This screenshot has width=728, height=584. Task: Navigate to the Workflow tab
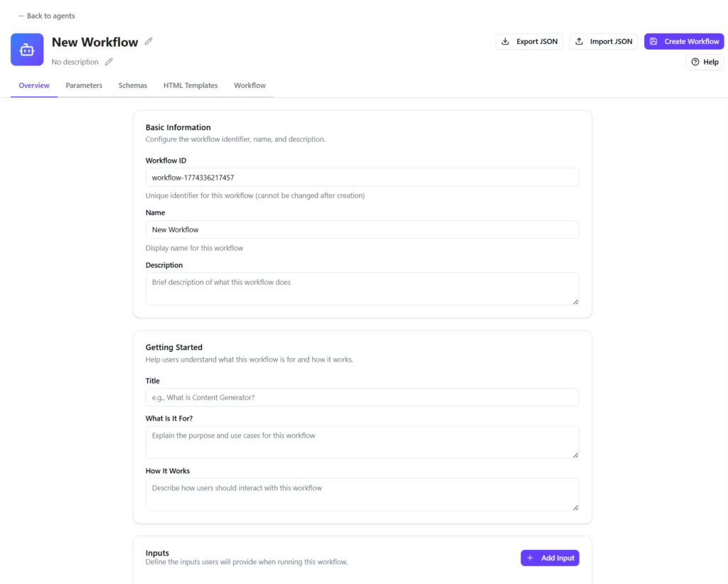point(250,85)
